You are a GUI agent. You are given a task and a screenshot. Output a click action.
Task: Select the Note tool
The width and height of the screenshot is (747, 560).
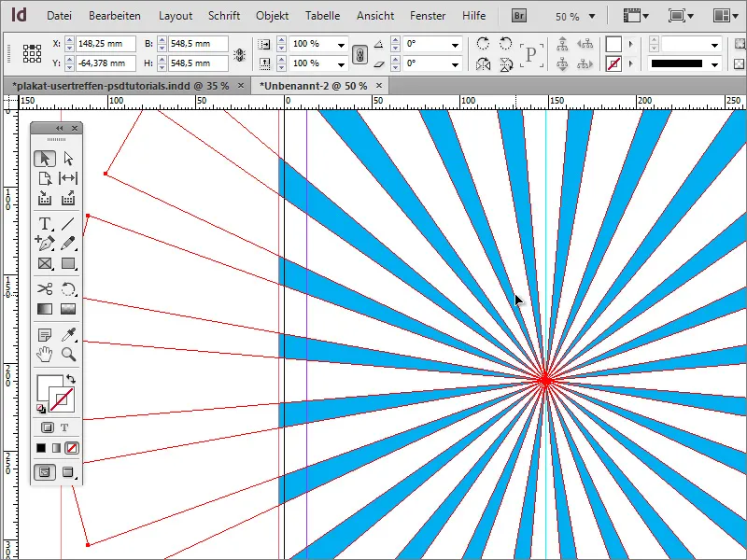click(45, 335)
